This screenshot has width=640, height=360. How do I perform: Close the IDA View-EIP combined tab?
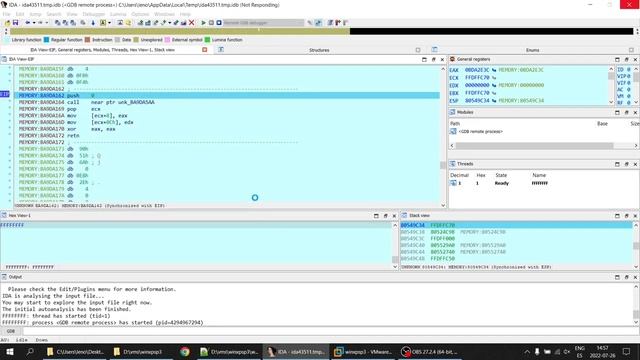(204, 50)
